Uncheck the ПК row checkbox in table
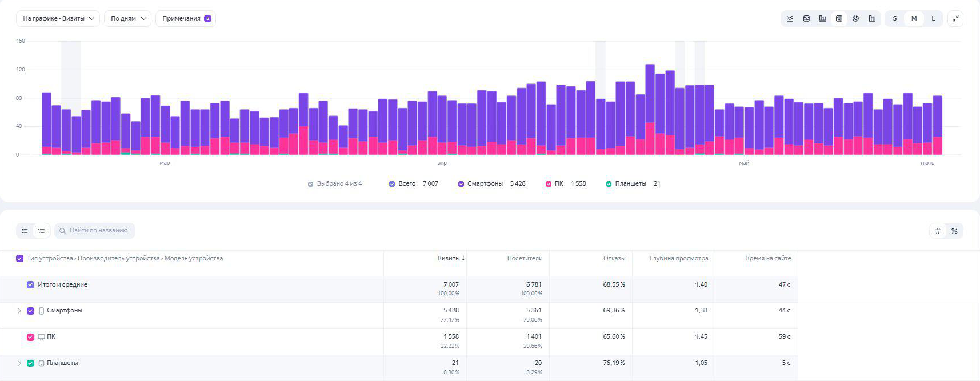The width and height of the screenshot is (980, 381). pyautogui.click(x=31, y=337)
